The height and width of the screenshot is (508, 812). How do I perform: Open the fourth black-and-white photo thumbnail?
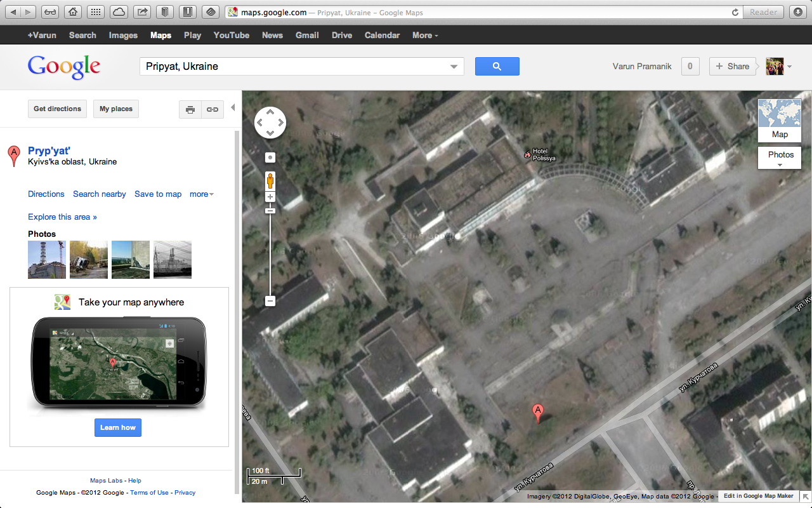pyautogui.click(x=173, y=260)
